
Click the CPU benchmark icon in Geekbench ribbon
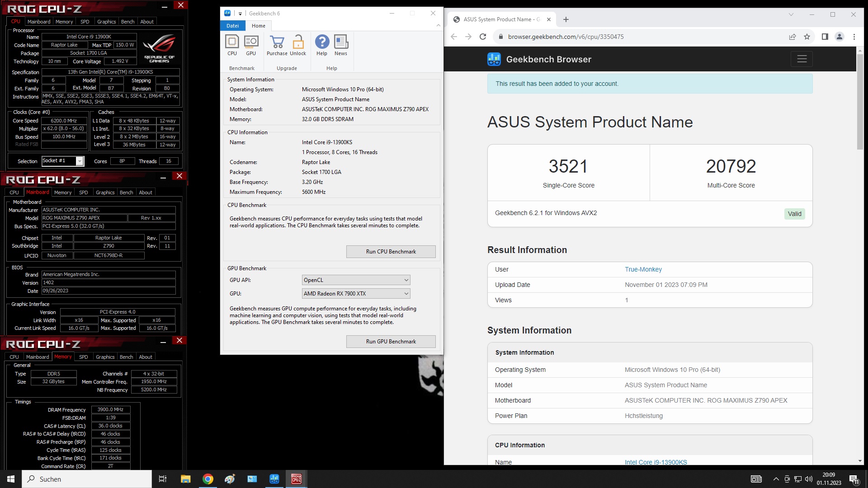tap(232, 45)
